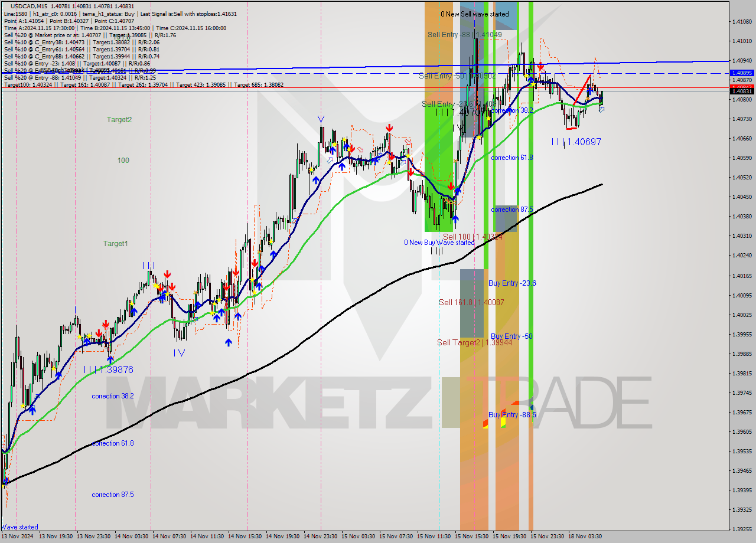
Task: Select the 'Sell Entry -88 | 1.41049' label
Action: click(x=465, y=35)
